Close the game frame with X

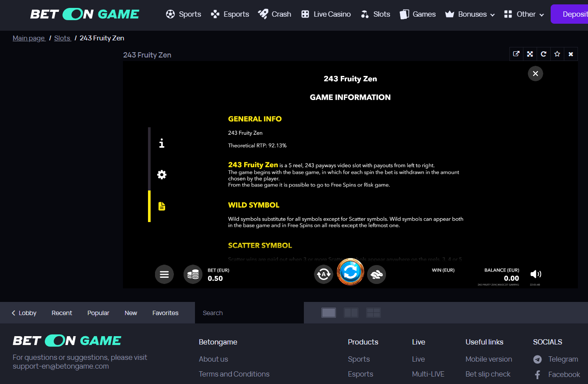(571, 54)
